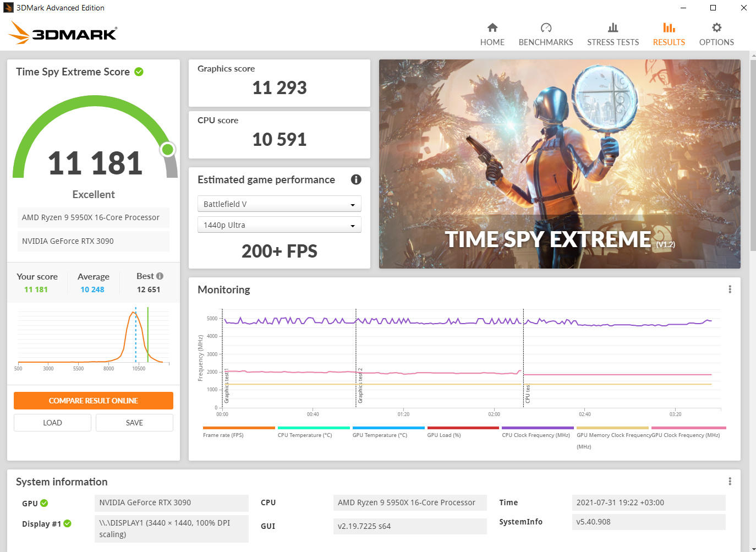Click the Average score 10 248
The image size is (756, 552).
pyautogui.click(x=92, y=289)
